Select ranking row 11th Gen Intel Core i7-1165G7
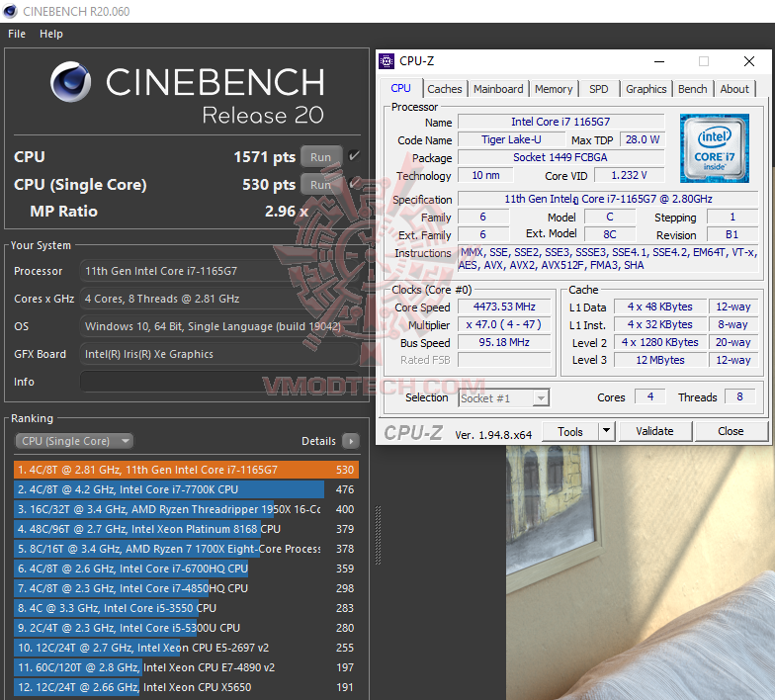Screen dimensions: 775x700 pyautogui.click(x=186, y=470)
